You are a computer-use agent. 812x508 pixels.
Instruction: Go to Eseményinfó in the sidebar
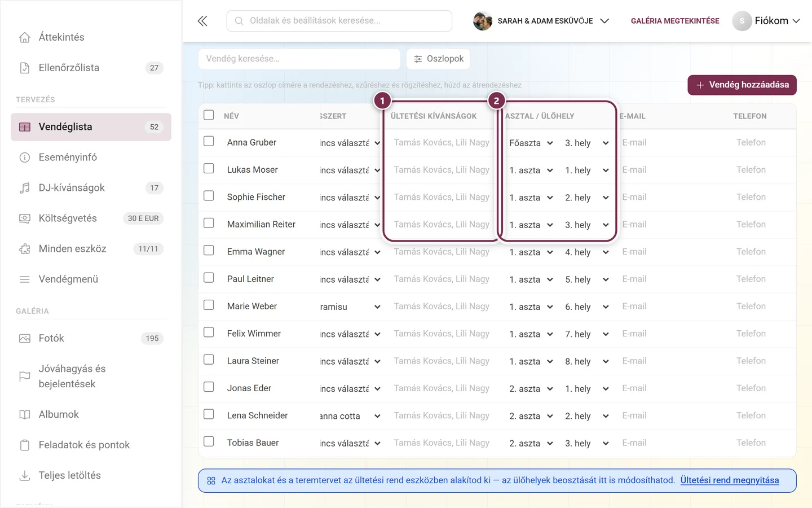point(91,157)
